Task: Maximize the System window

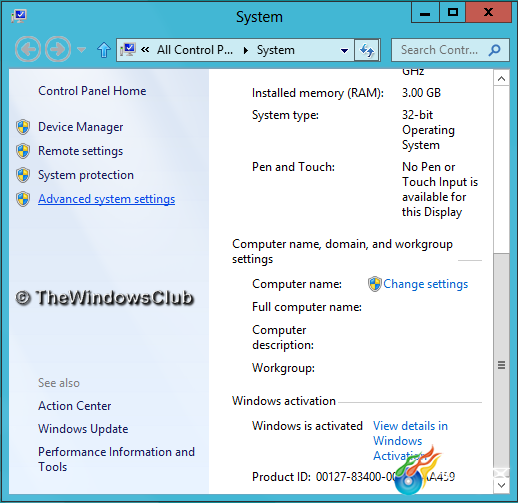Action: tap(452, 13)
